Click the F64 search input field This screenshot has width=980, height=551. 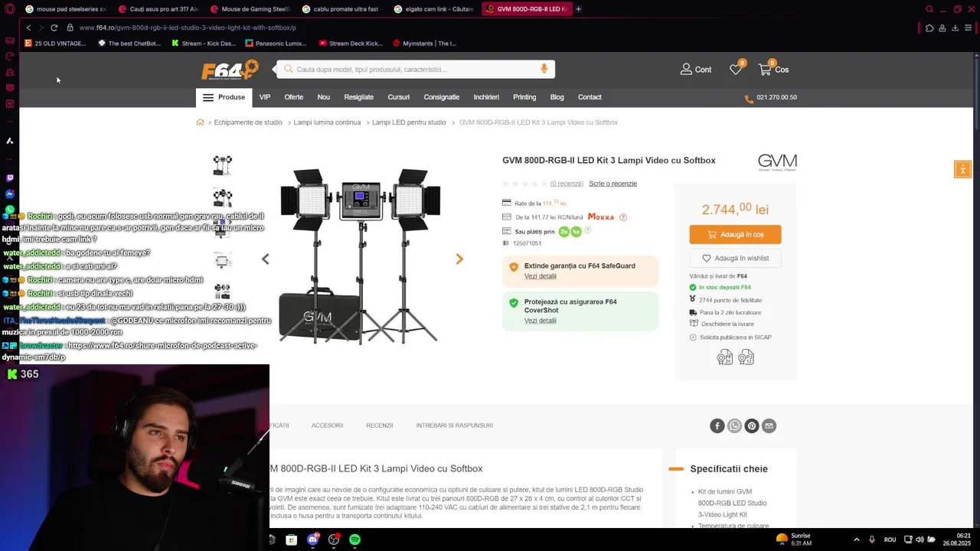click(x=416, y=69)
